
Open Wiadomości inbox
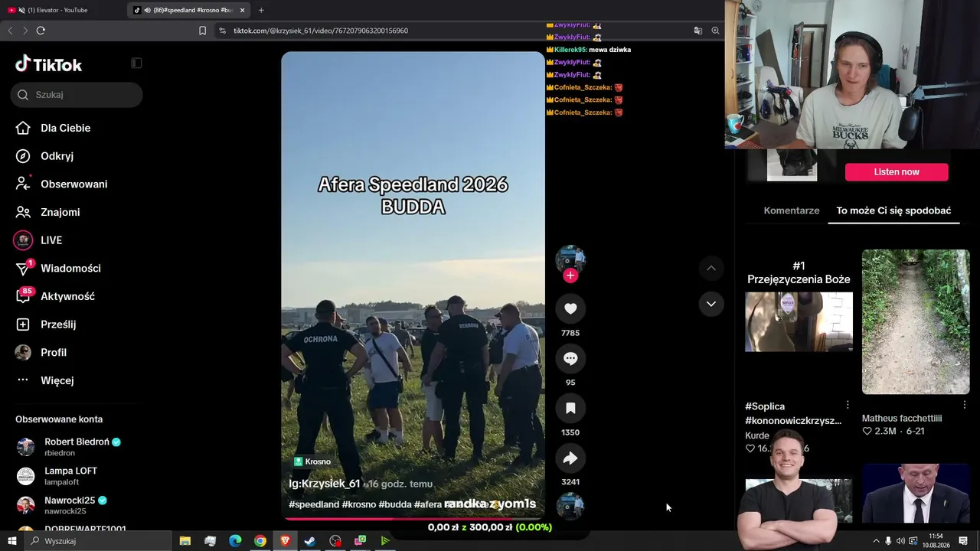pyautogui.click(x=57, y=269)
